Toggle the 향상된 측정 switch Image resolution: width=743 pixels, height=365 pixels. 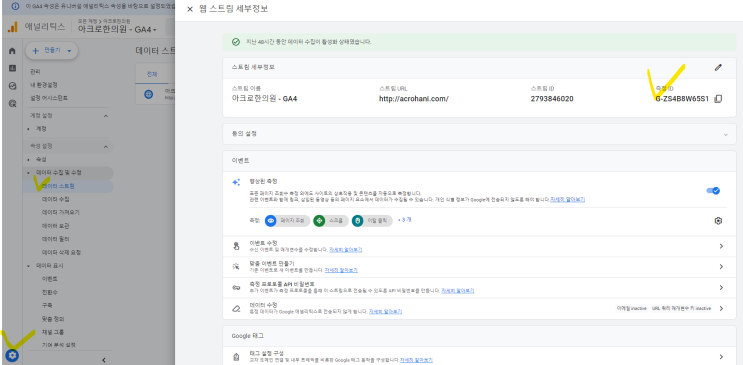coord(713,191)
